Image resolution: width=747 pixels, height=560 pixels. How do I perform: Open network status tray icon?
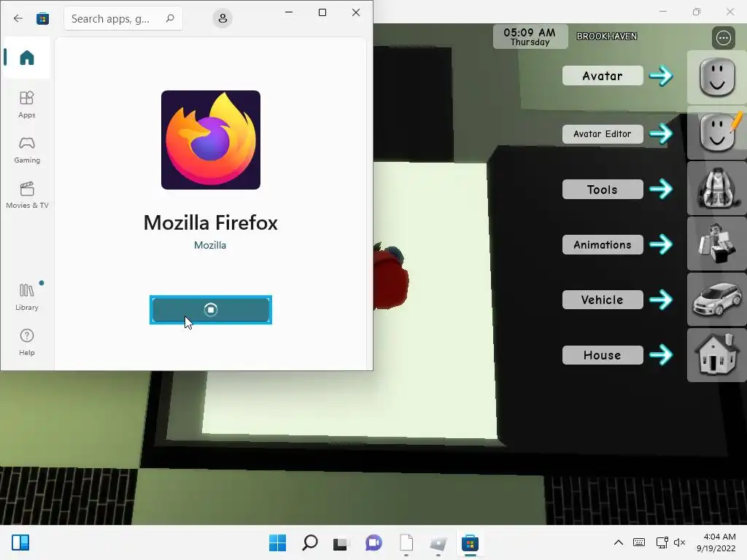662,542
